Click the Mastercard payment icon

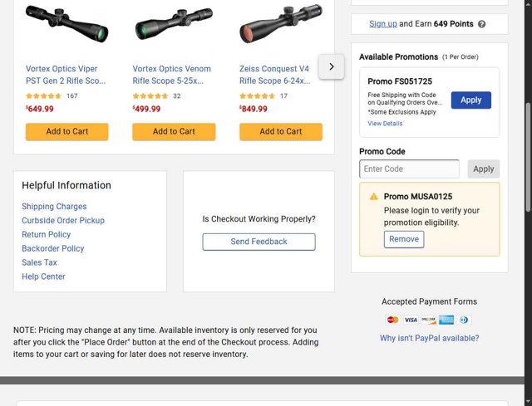pos(392,320)
